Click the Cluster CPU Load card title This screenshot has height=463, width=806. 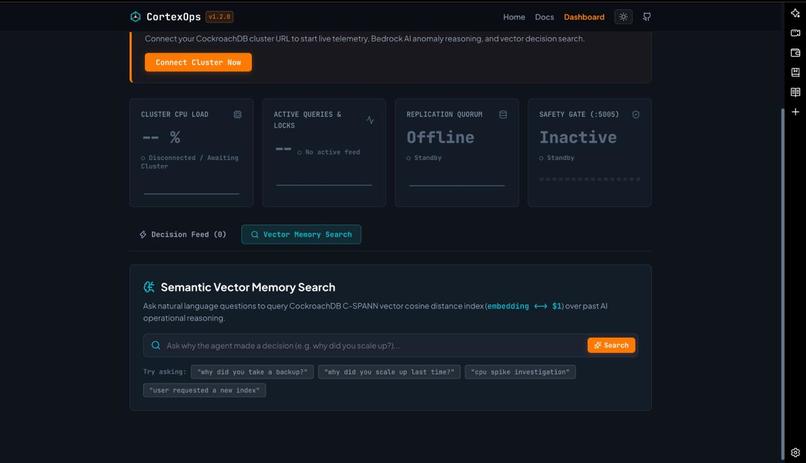(174, 114)
